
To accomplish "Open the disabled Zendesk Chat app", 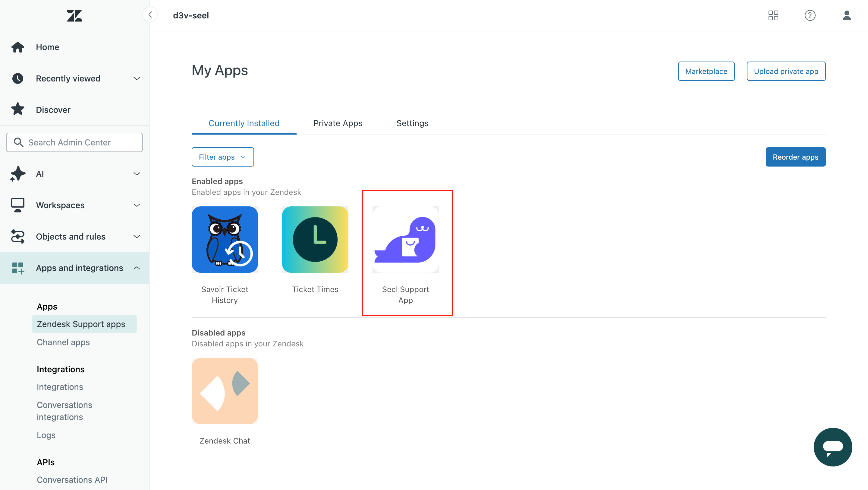I will pos(225,391).
